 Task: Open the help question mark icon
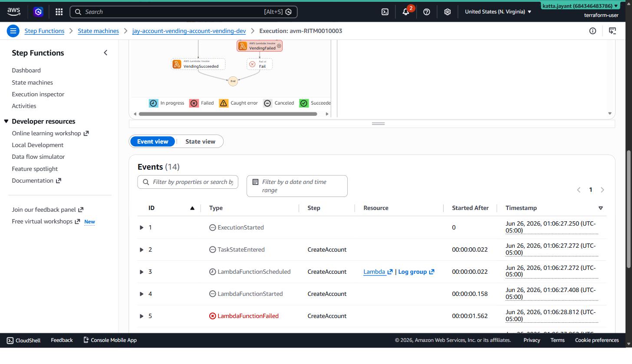(427, 12)
